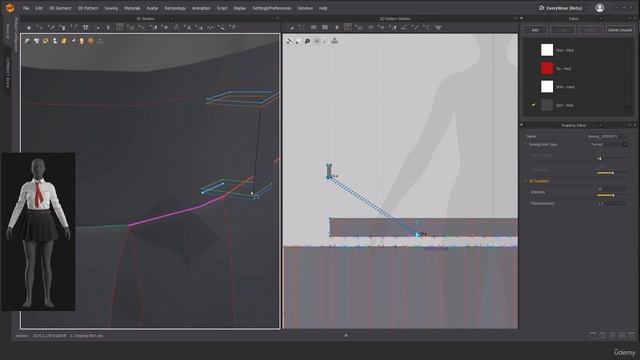
Task: Select the highlighted Edit Sewing tool in 3D toolbar
Action: pos(120,27)
